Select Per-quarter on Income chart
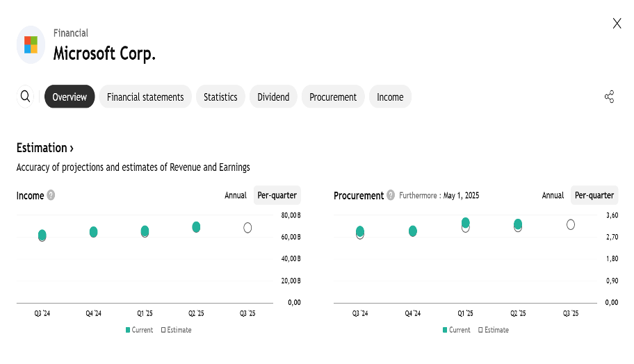This screenshot has width=634, height=364. point(277,195)
